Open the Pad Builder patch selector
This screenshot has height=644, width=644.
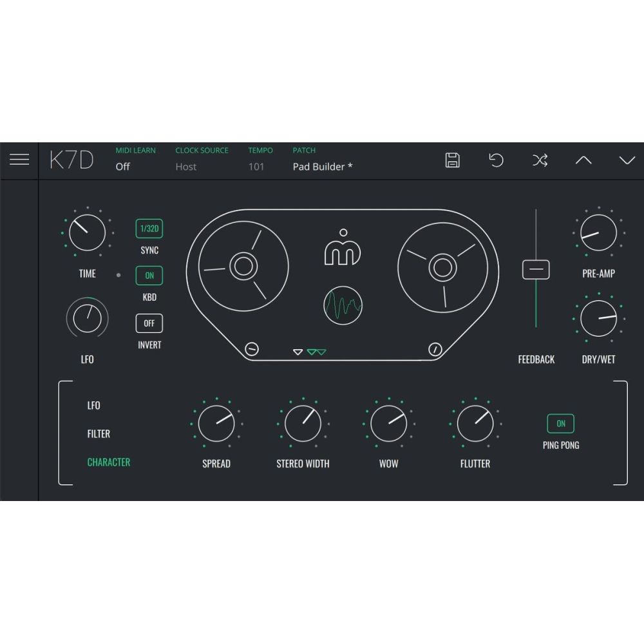(x=323, y=166)
